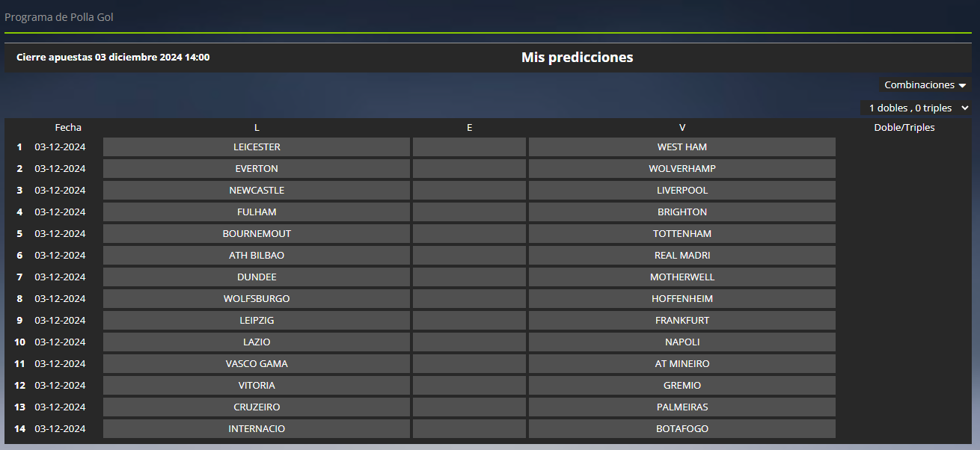The width and height of the screenshot is (980, 450).
Task: Click the Programa de Polla Gol heading
Action: [59, 17]
